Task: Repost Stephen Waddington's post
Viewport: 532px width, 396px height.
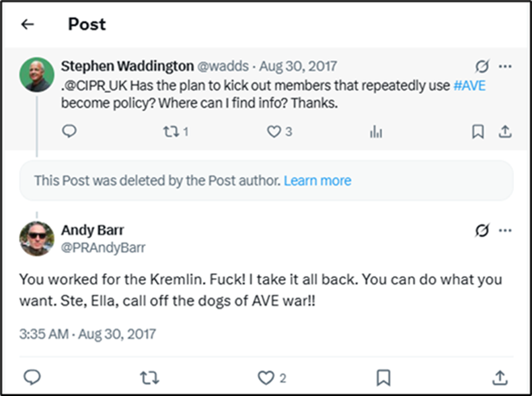Action: click(x=172, y=132)
